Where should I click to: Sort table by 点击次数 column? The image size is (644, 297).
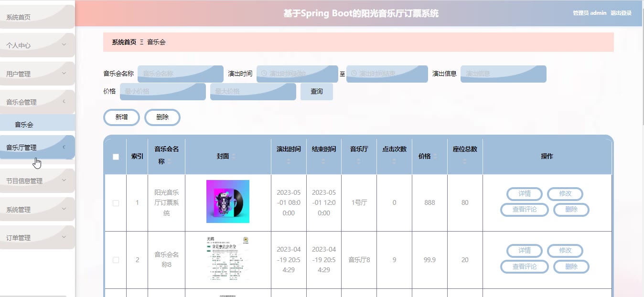[394, 162]
